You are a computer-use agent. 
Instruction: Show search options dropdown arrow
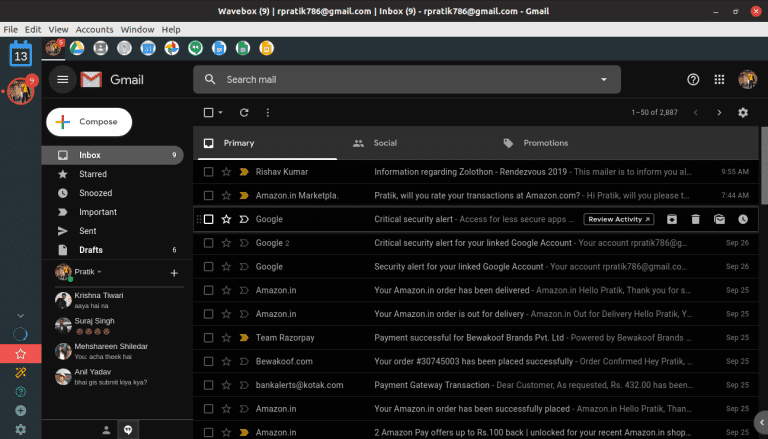(604, 79)
